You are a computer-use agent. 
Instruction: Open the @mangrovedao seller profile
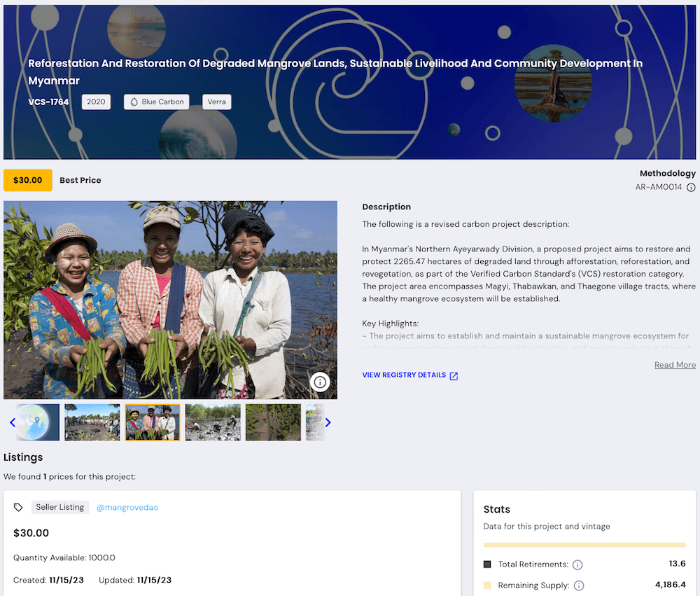pyautogui.click(x=127, y=508)
